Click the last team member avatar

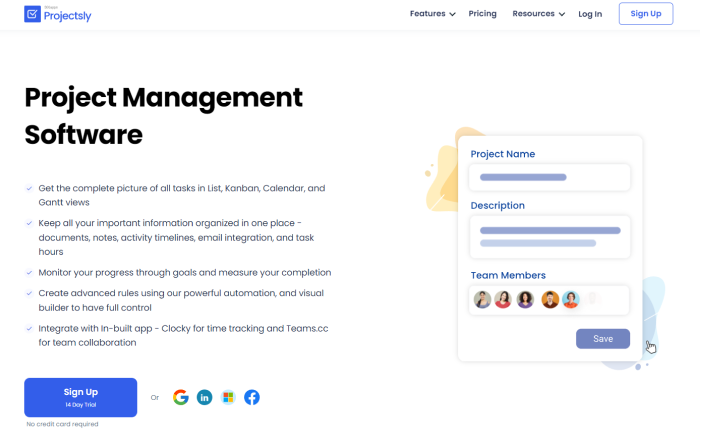click(571, 299)
